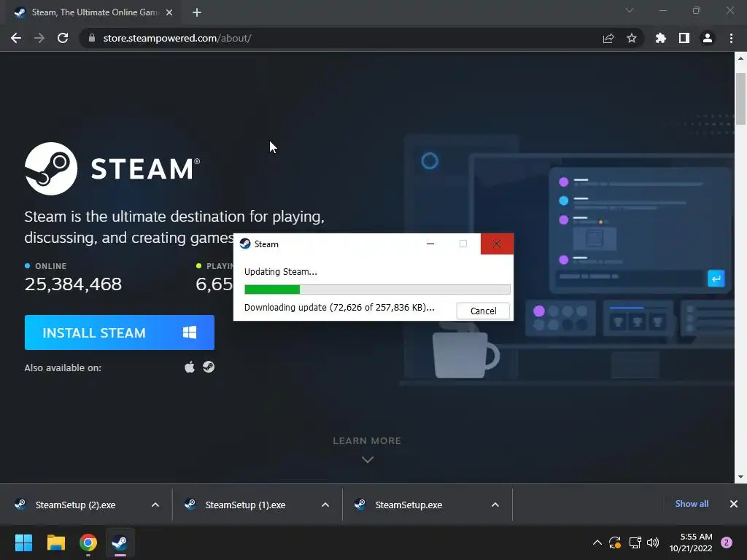Minimize the Steam updater dialog
This screenshot has width=747, height=560.
[x=430, y=244]
